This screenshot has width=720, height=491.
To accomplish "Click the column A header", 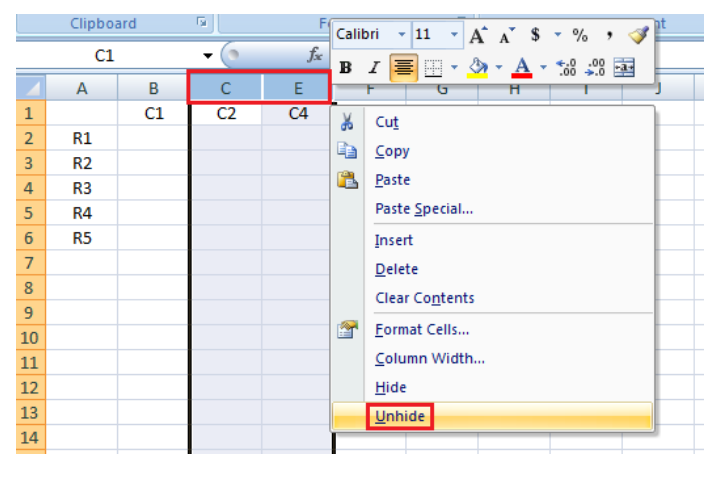I will pyautogui.click(x=82, y=89).
